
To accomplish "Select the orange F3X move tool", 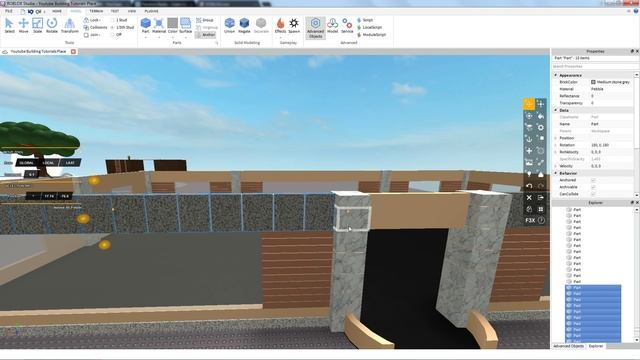I will click(x=529, y=104).
